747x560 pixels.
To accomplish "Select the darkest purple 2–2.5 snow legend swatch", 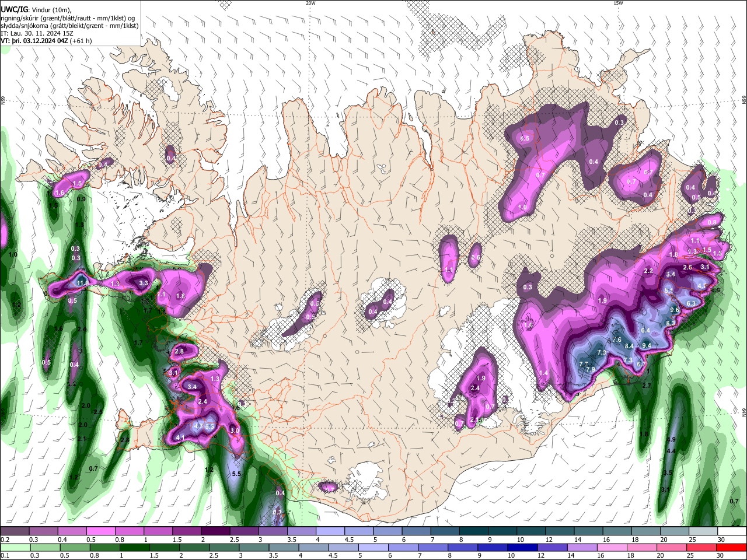I will (x=215, y=531).
